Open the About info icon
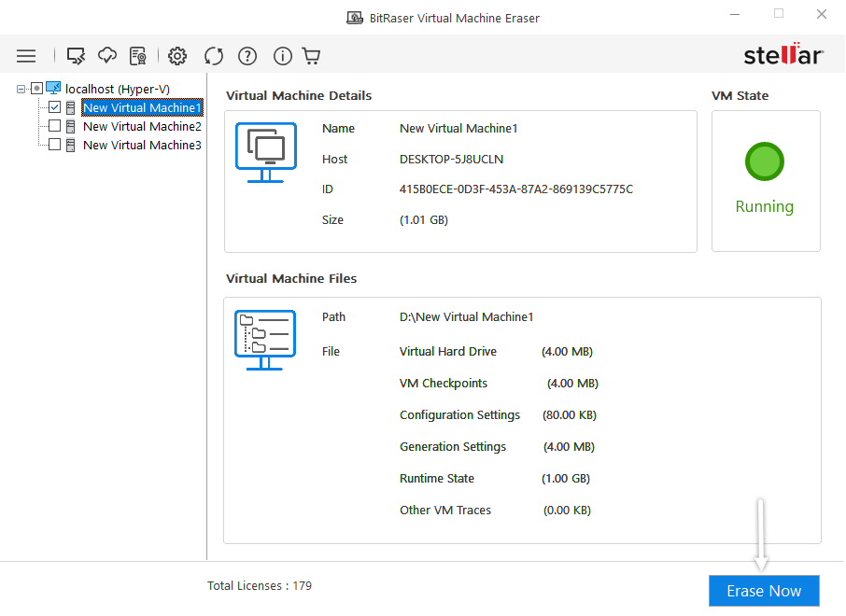Image resolution: width=846 pixels, height=616 pixels. point(283,56)
